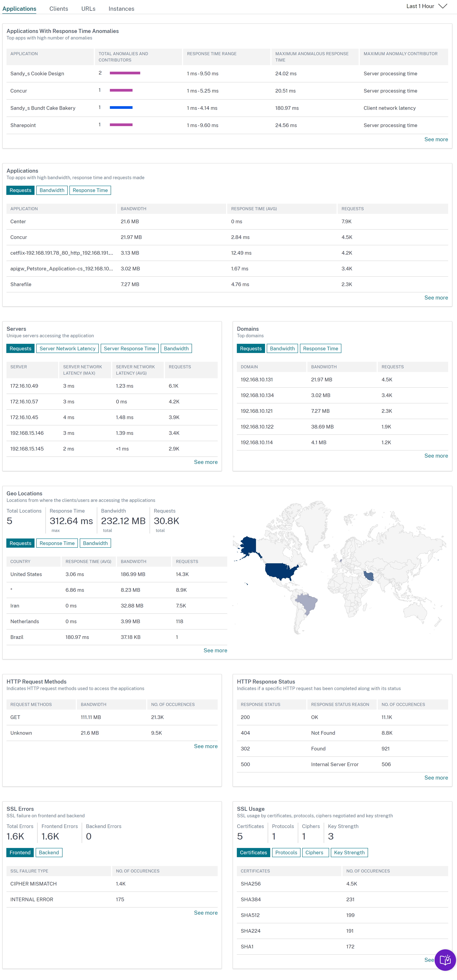
Task: Select Server Response Time in Servers
Action: [129, 348]
